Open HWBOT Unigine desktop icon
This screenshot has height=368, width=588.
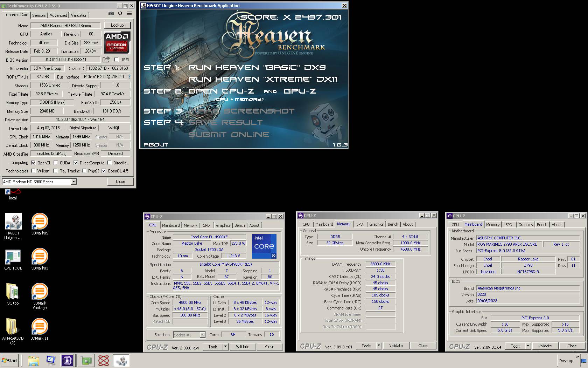[13, 226]
